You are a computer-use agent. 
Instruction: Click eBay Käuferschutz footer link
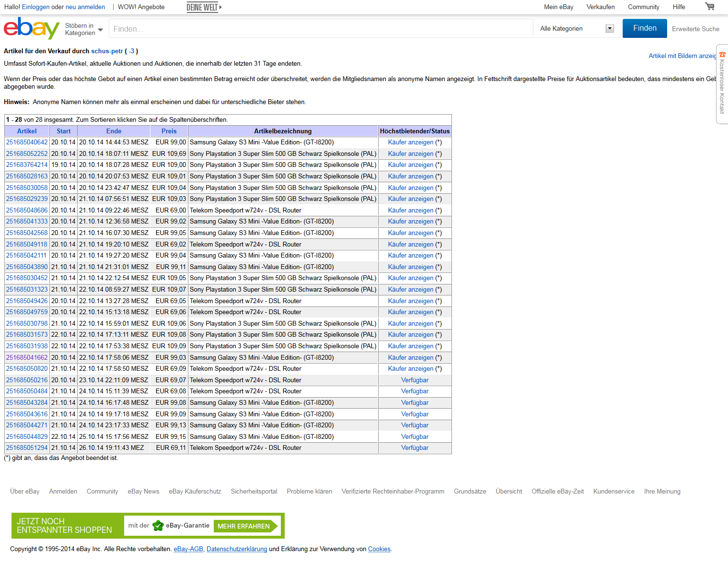pos(195,492)
